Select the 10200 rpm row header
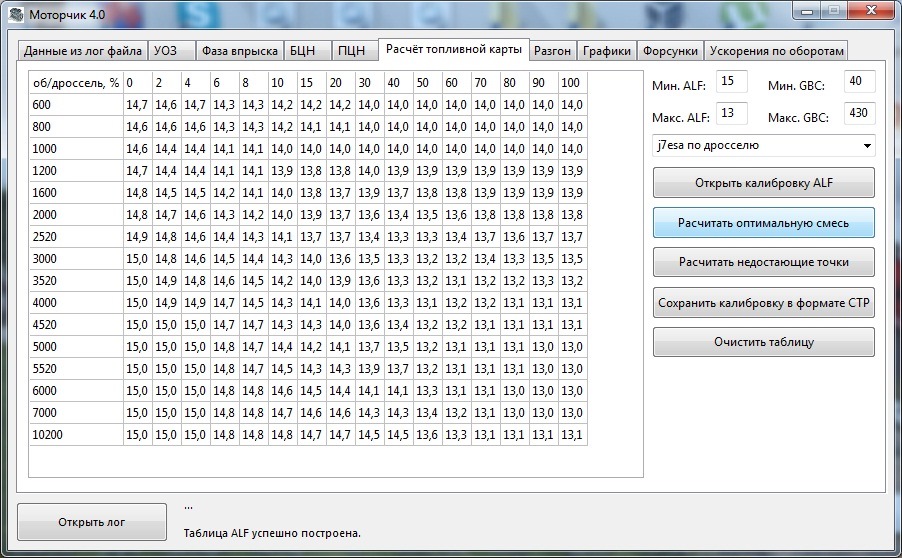Viewport: 902px width, 558px height. coord(77,435)
